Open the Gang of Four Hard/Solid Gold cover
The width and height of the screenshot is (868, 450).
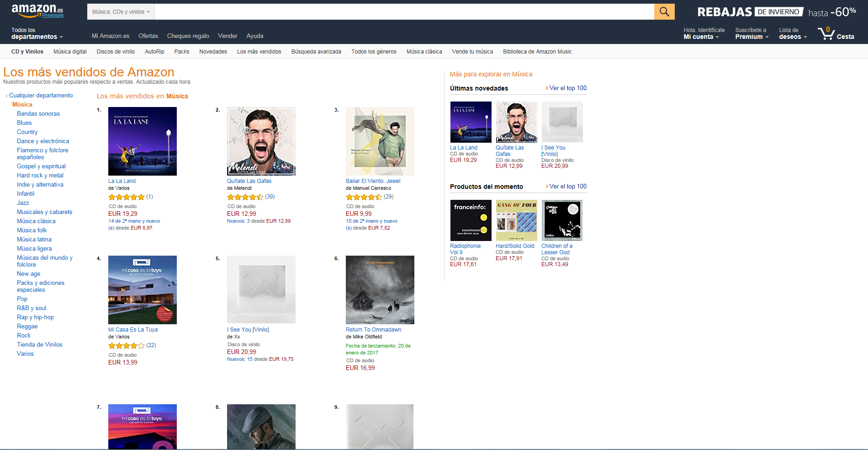[517, 220]
